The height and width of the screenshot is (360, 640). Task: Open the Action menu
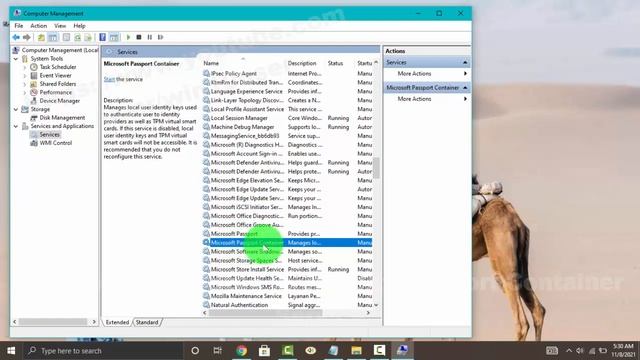(39, 26)
